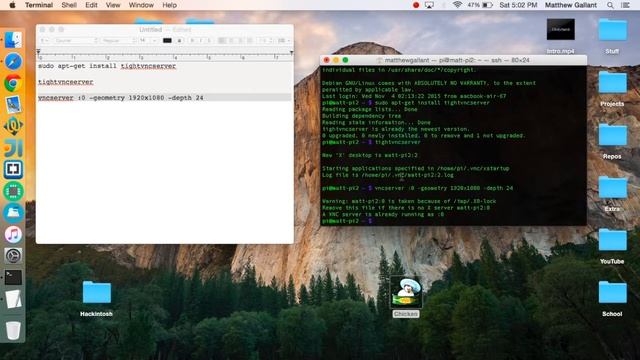This screenshot has width=640, height=360.
Task: Switch to Terminal via Dock icon
Action: pyautogui.click(x=13, y=278)
